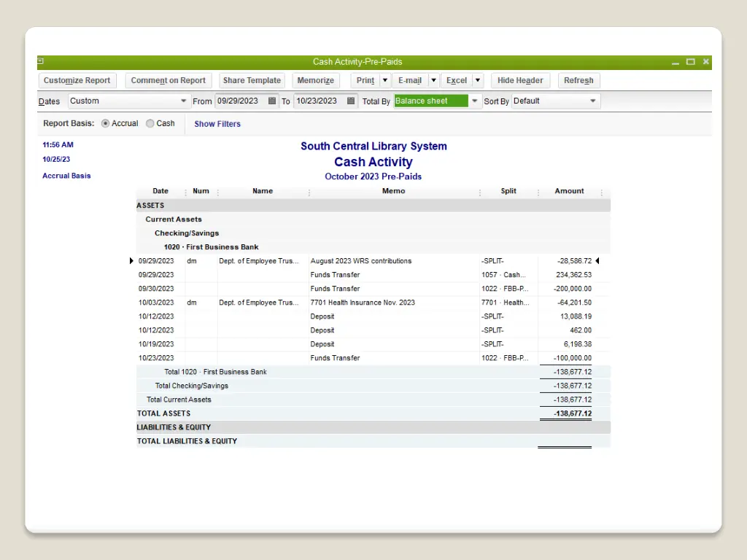Select the -28,586.72 amount
Viewport: 747px width, 560px height.
(x=575, y=261)
